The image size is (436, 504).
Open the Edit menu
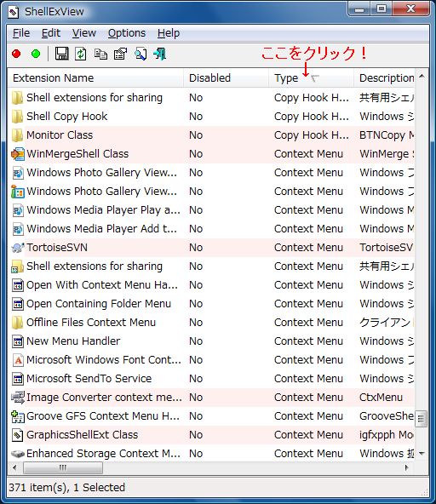tap(51, 33)
